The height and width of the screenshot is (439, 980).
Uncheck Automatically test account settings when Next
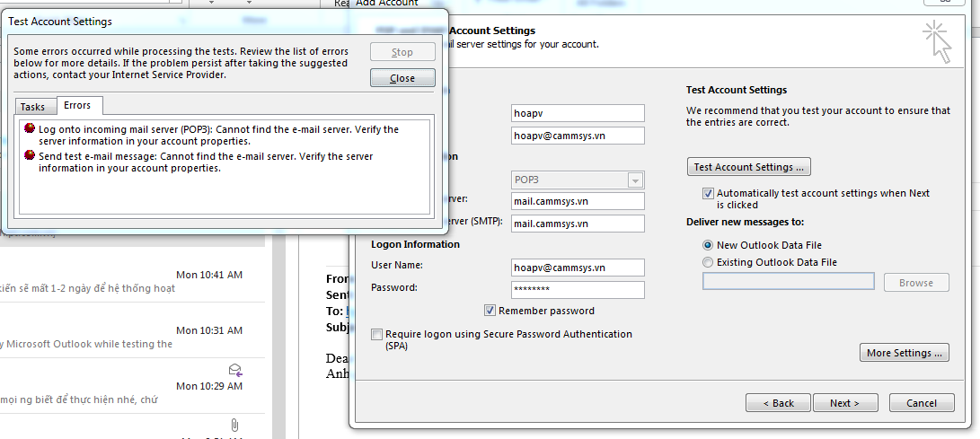tap(708, 194)
